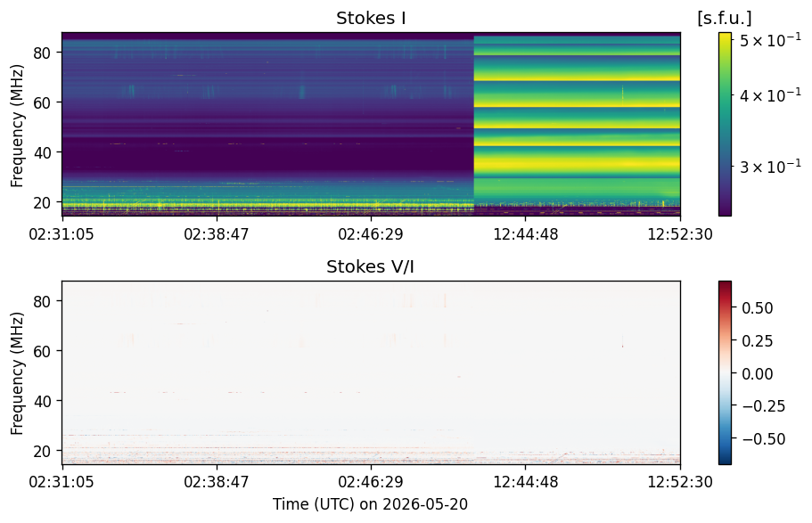This screenshot has height=523, width=812.
Task: Click the Stokes I plot title
Action: tap(371, 18)
